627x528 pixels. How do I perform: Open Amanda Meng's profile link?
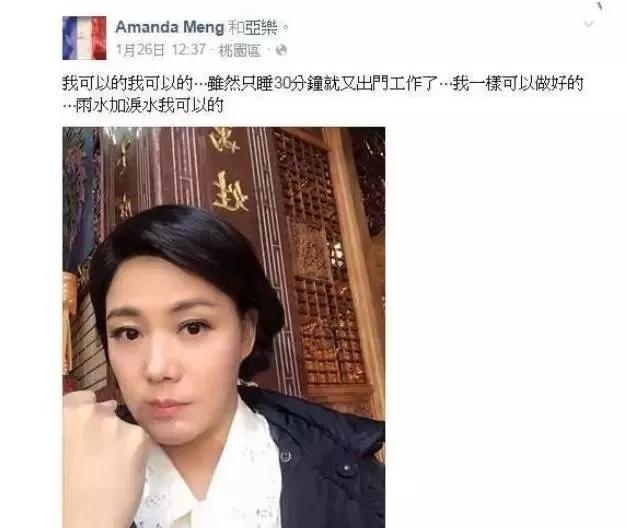170,27
